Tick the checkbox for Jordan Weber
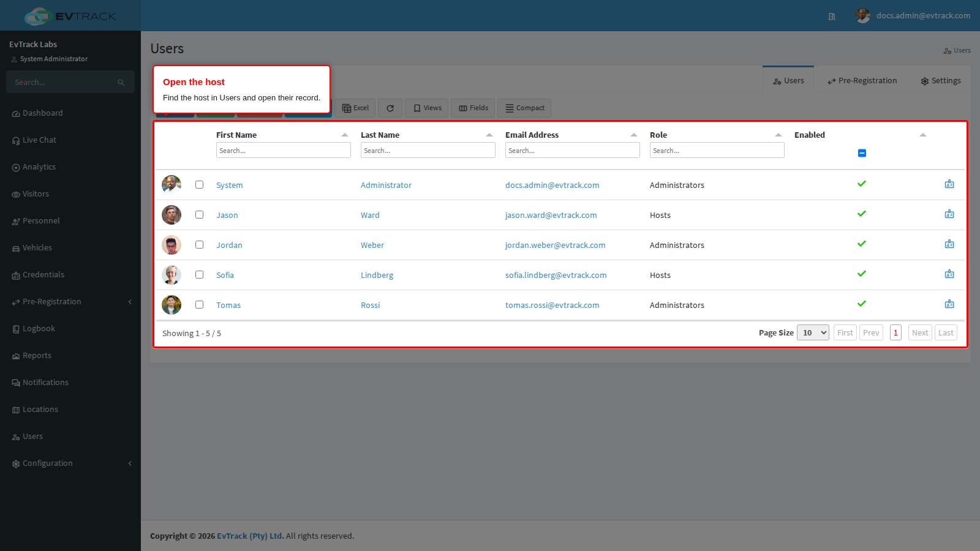 tap(199, 244)
